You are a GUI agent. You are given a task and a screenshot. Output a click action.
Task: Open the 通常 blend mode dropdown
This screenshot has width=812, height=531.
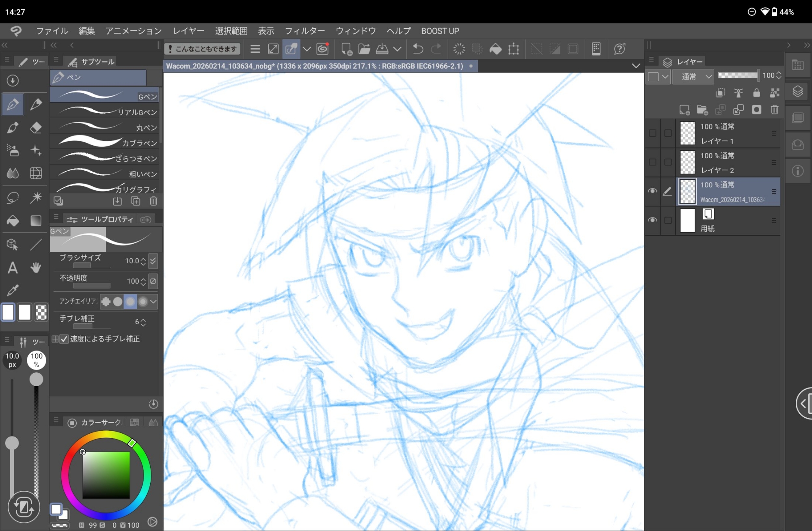[x=693, y=76]
